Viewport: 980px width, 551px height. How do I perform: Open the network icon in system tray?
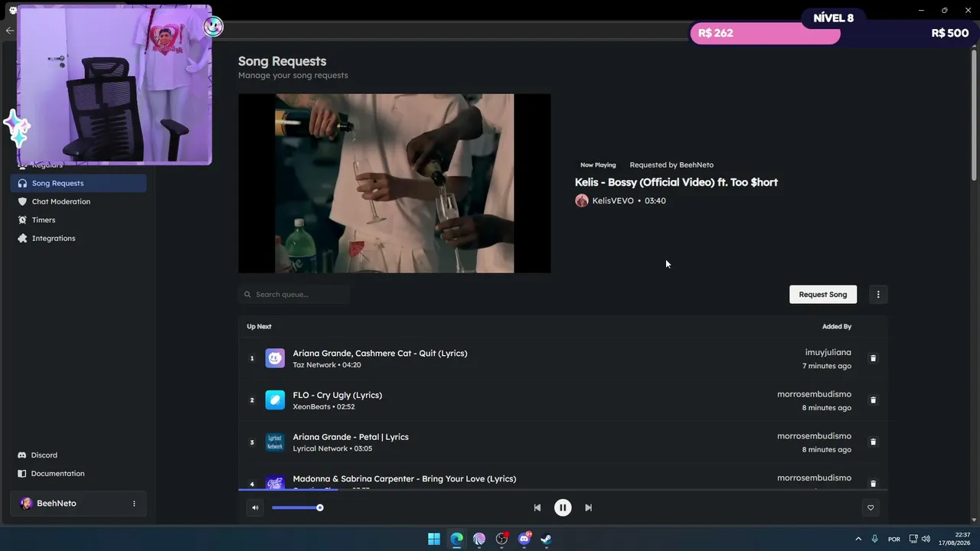(913, 539)
